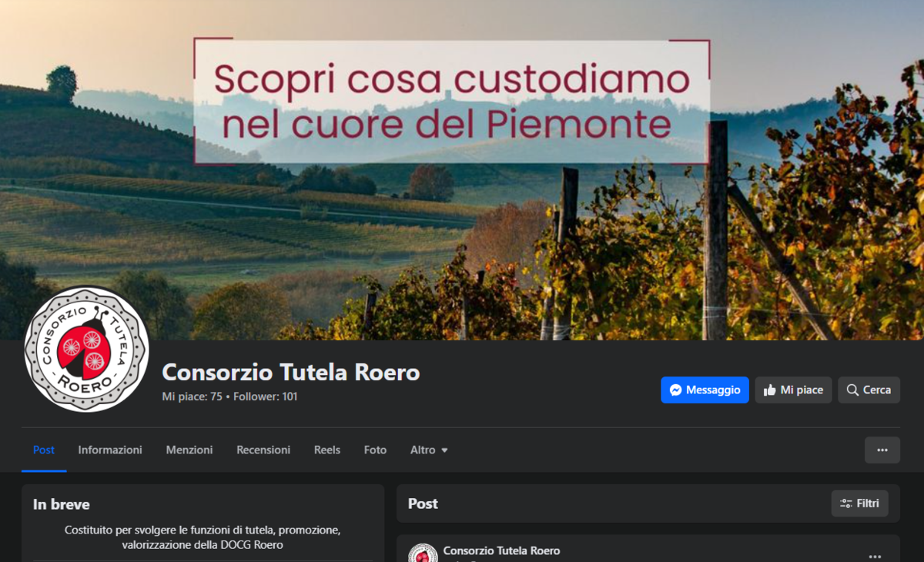Viewport: 924px width, 562px height.
Task: Click the 'Mi piace: 75' count link
Action: tap(192, 397)
